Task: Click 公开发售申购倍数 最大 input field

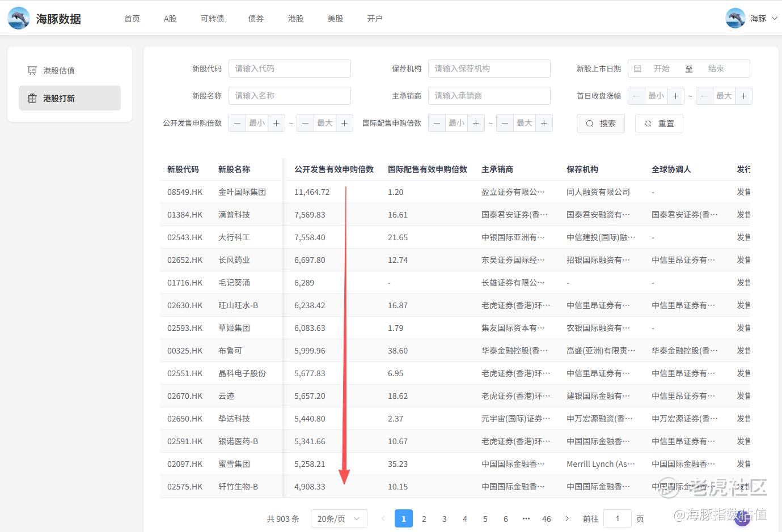Action: pyautogui.click(x=325, y=123)
